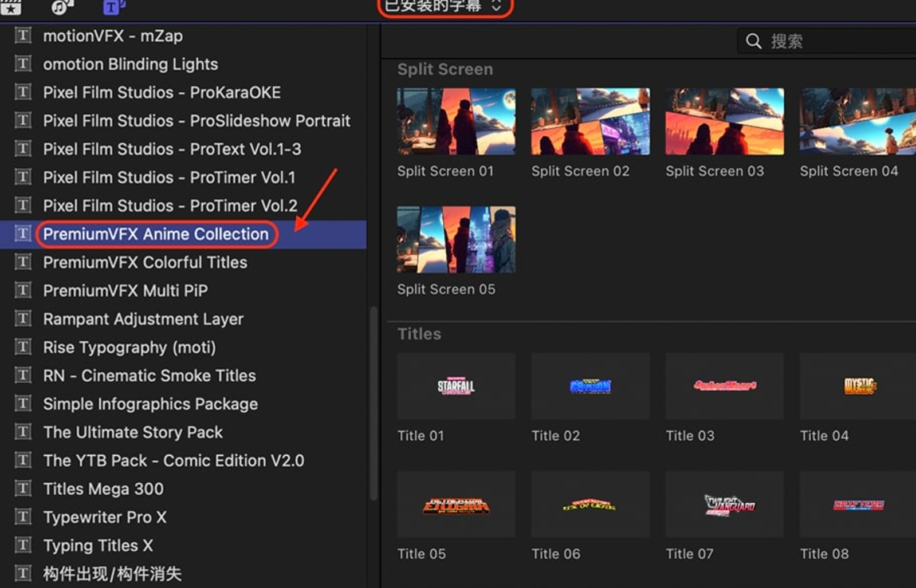Select the Split Screen 02 thumbnail

590,121
